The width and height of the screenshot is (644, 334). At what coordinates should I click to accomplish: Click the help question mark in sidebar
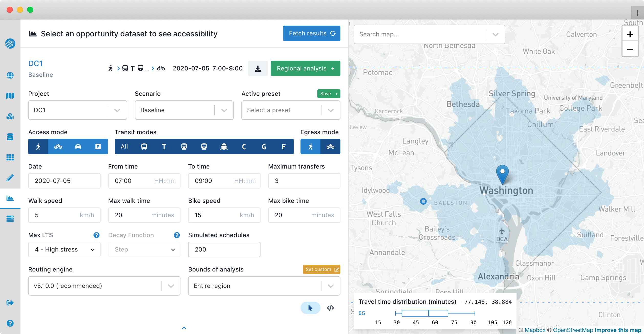click(x=10, y=323)
